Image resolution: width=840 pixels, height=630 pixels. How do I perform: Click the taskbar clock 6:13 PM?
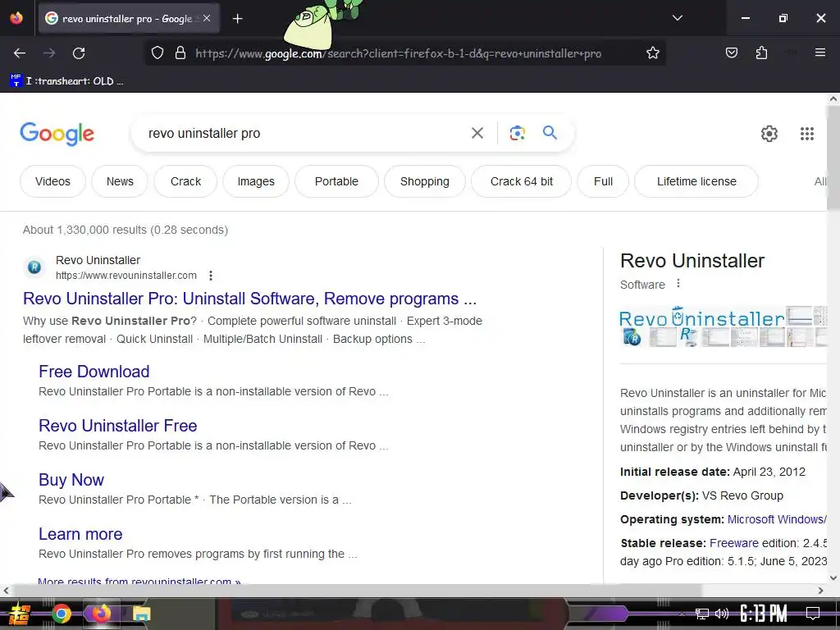[x=763, y=614]
